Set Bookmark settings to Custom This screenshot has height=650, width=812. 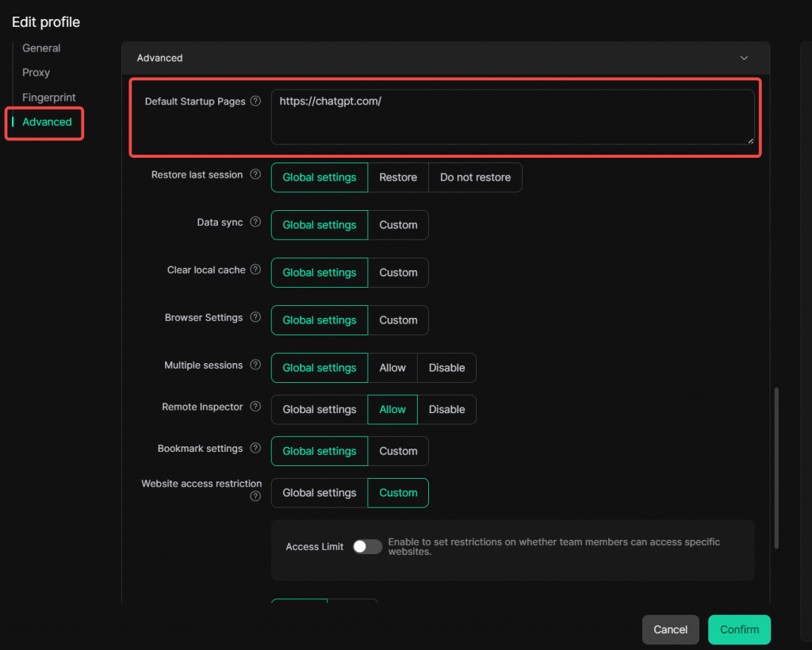398,451
